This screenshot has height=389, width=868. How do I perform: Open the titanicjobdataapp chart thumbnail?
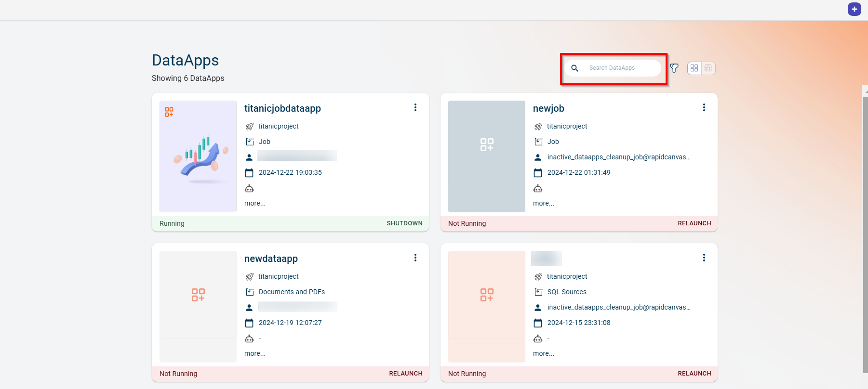pos(198,156)
